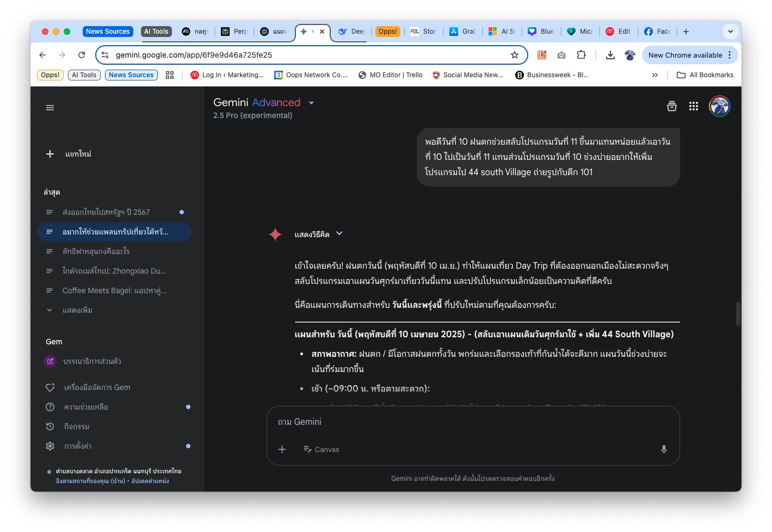Show hidden bookmarks with the double chevron
Screen dimensions: 772x532
point(655,75)
